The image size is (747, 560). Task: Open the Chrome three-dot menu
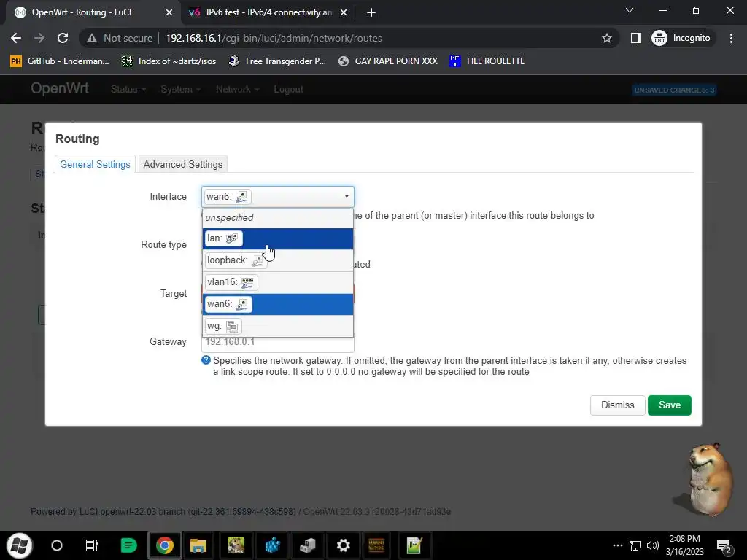731,38
